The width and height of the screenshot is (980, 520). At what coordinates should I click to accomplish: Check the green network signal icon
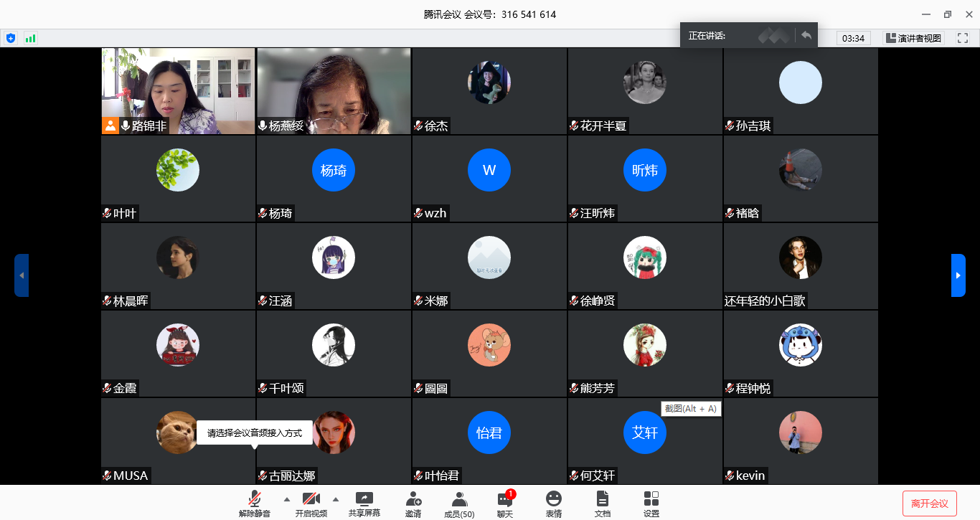click(30, 38)
